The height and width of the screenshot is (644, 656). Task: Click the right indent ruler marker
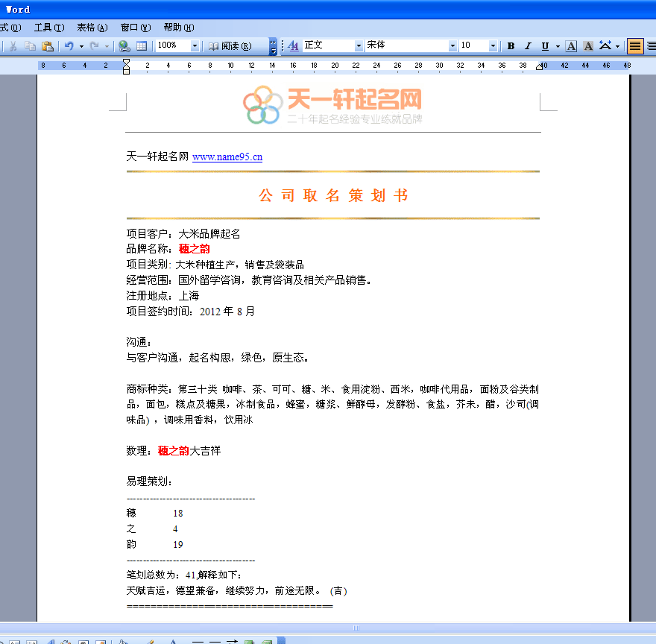(x=539, y=66)
